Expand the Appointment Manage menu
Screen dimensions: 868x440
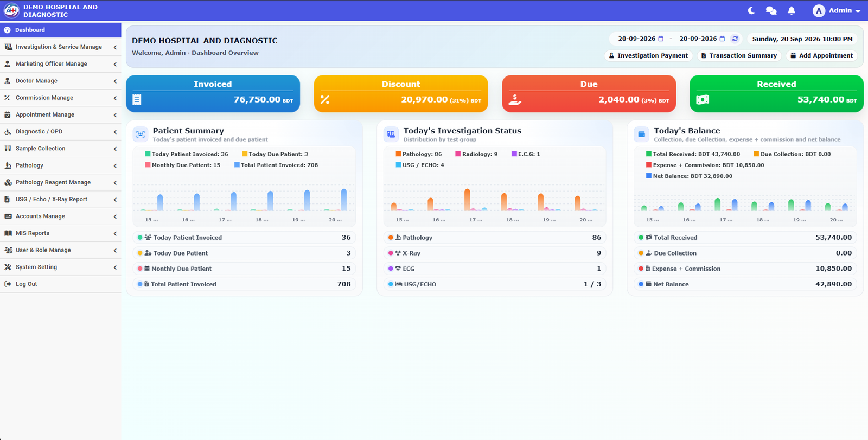click(x=61, y=114)
